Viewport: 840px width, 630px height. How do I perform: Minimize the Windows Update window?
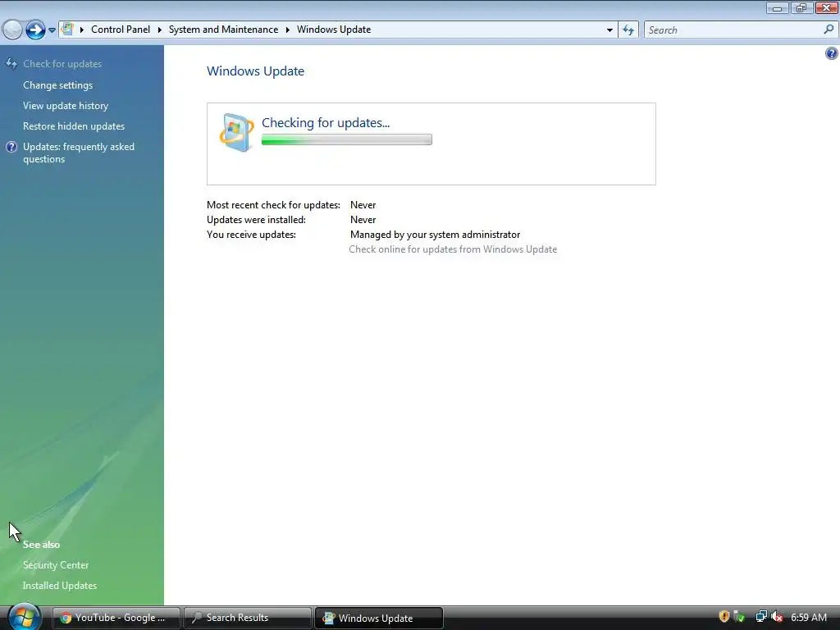point(777,7)
